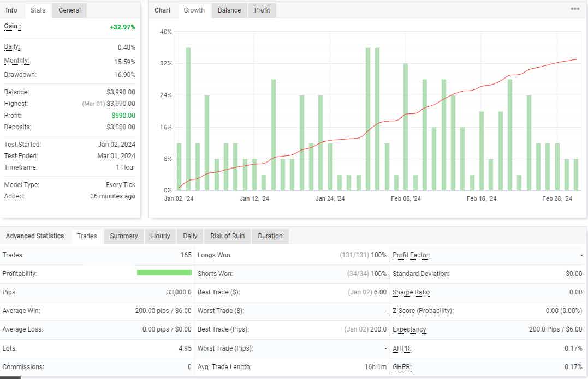Switch to the Info tab
The height and width of the screenshot is (379, 588).
tap(11, 10)
